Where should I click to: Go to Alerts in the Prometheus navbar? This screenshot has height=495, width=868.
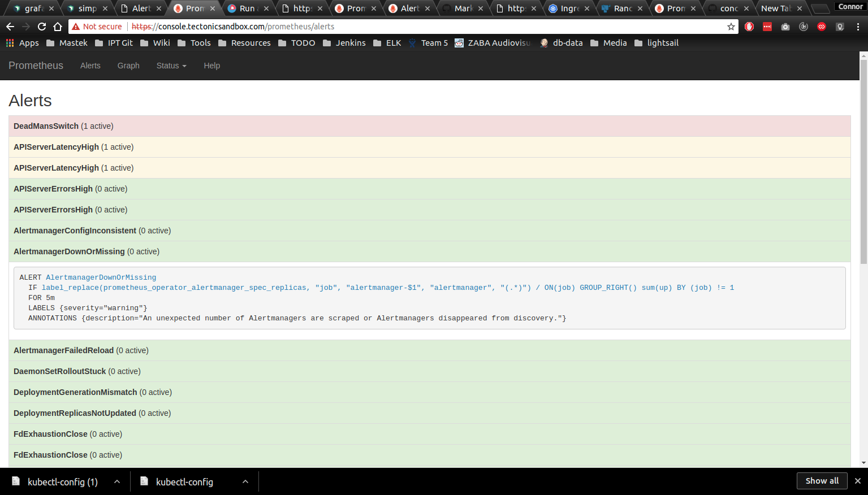click(90, 66)
